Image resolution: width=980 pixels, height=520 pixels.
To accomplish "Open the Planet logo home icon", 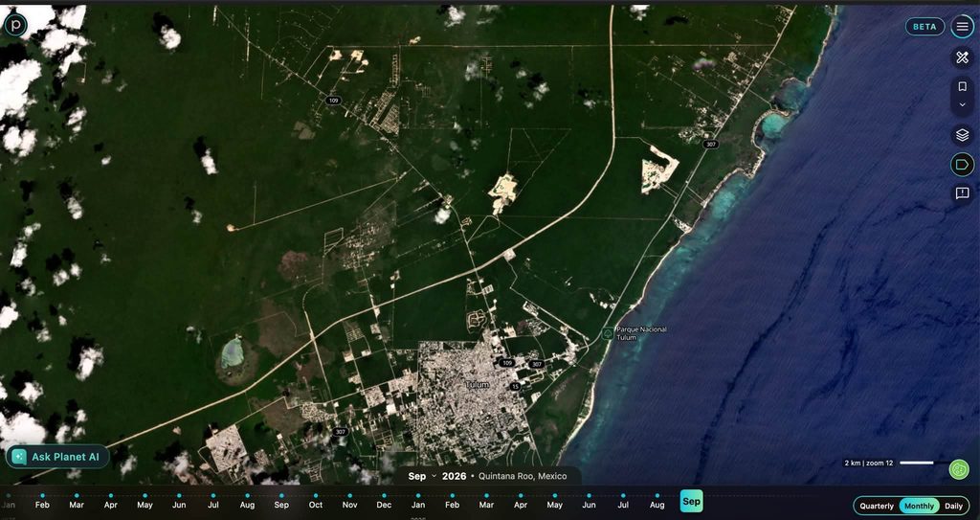I will 15,25.
